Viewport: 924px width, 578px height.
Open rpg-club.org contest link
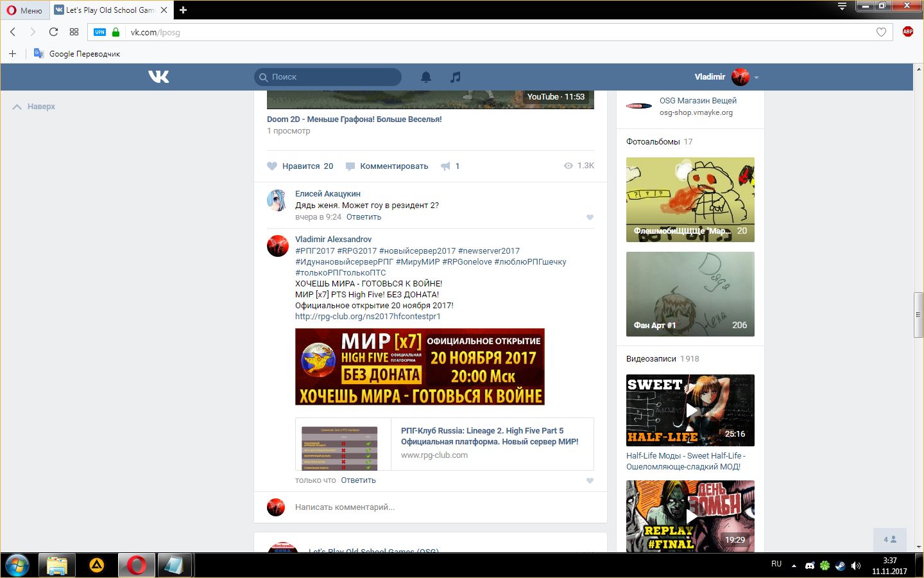(368, 316)
